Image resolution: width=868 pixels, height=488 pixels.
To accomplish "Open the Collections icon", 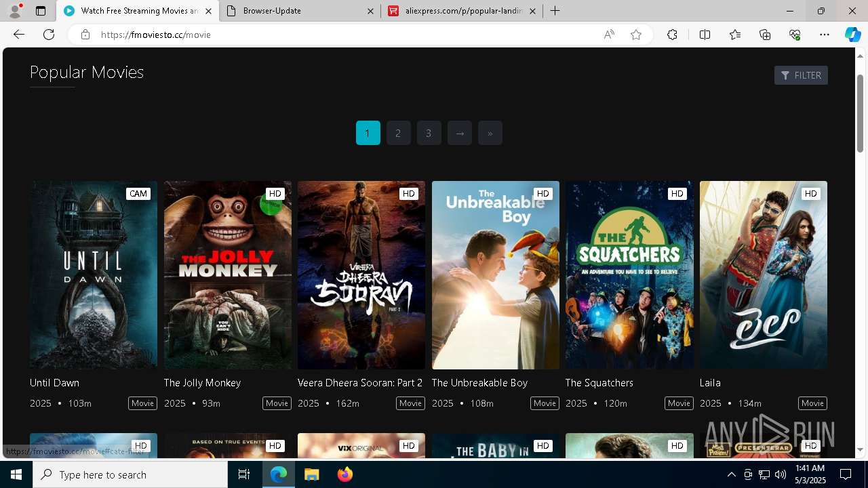I will (x=765, y=35).
